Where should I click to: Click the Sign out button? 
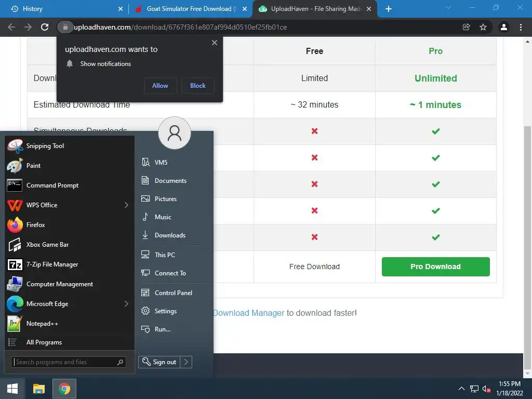pyautogui.click(x=159, y=362)
